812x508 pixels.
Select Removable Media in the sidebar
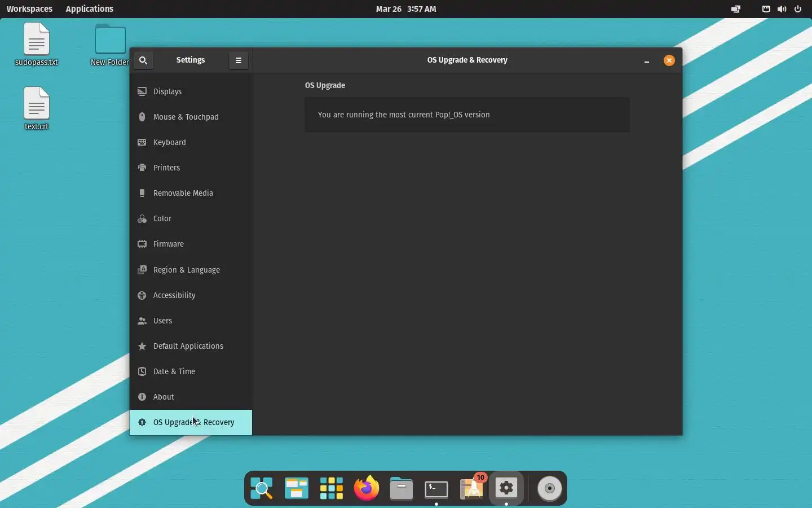[x=191, y=193]
